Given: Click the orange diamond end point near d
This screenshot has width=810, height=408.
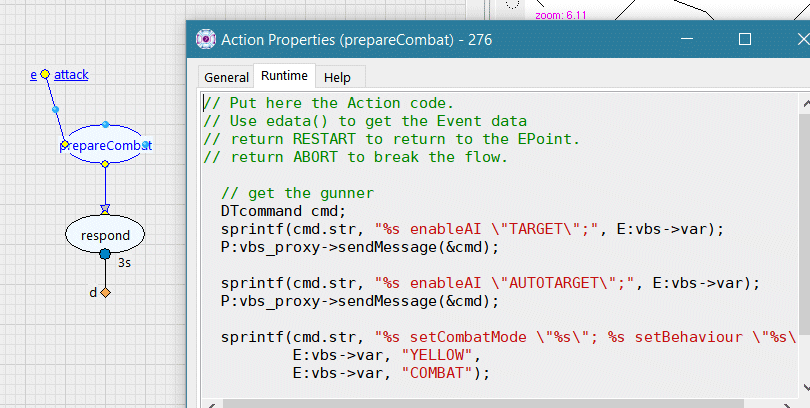Looking at the screenshot, I should pos(105,292).
